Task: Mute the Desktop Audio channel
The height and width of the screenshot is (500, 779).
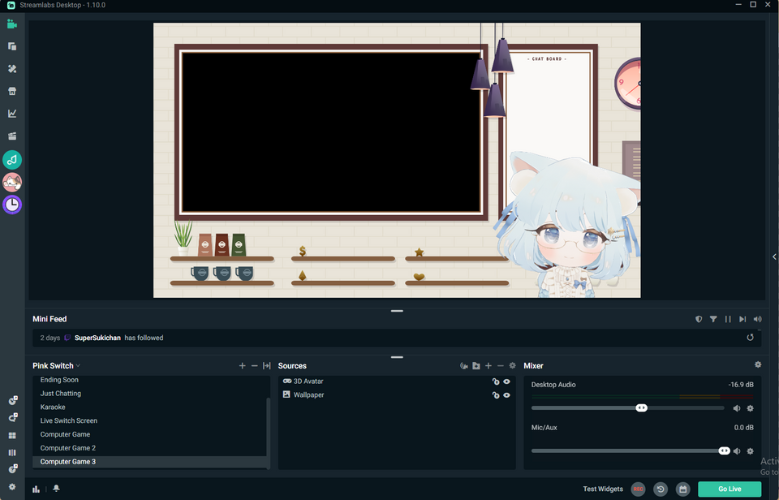Action: 736,409
